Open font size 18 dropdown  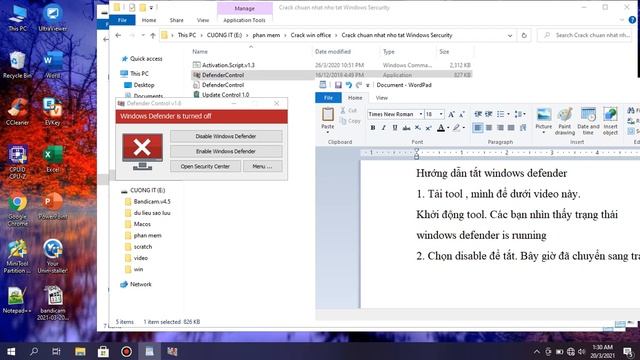pos(441,114)
